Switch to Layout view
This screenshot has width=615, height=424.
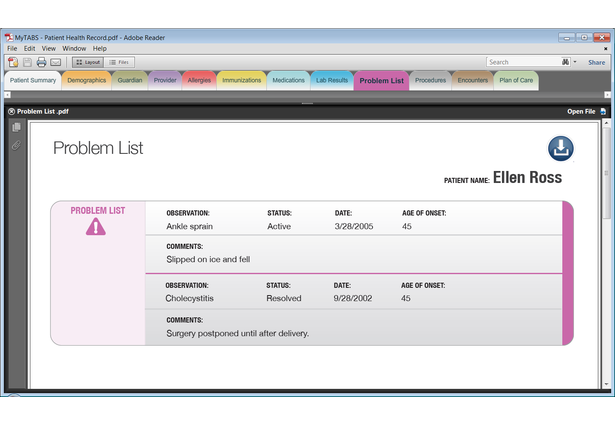(x=88, y=62)
